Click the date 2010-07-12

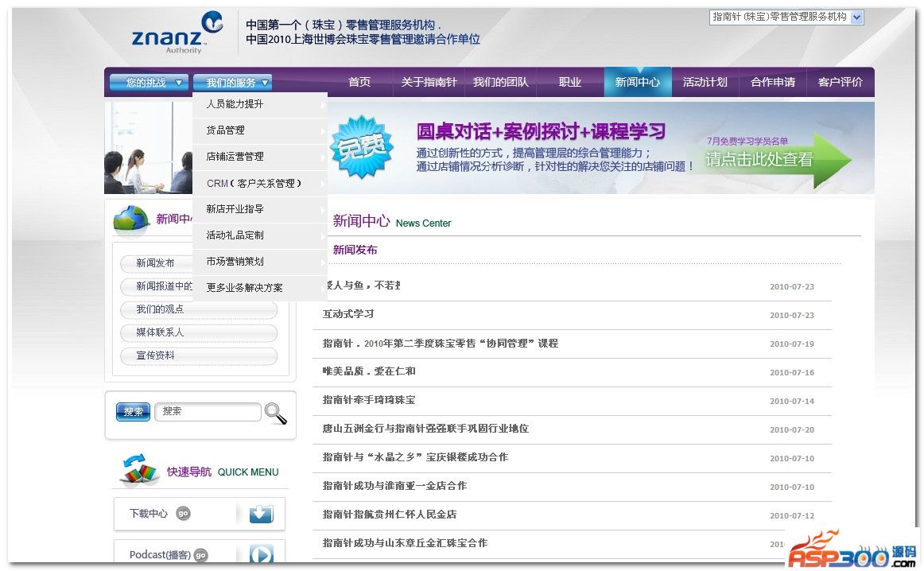click(792, 516)
